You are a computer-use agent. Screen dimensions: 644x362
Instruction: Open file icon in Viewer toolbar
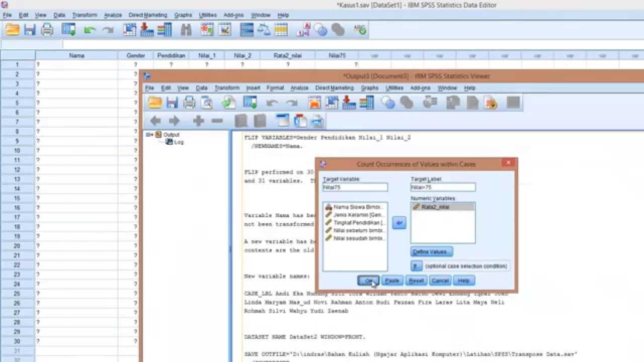[155, 103]
